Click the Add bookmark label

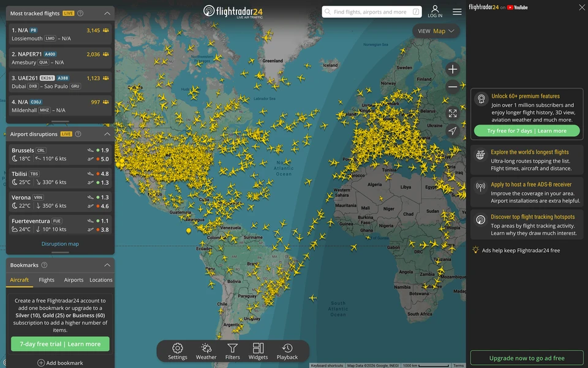[64, 362]
